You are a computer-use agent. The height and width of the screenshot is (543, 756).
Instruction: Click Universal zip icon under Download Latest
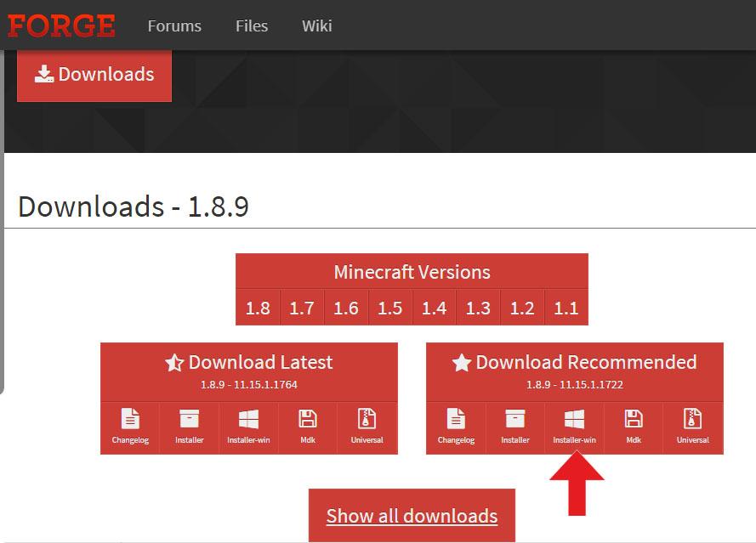(x=367, y=426)
